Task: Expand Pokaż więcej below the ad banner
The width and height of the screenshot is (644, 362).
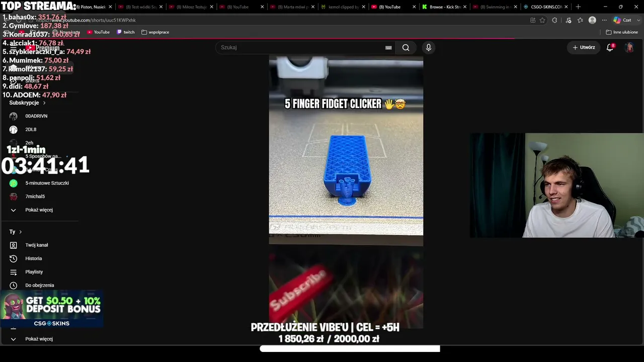Action: (40, 339)
